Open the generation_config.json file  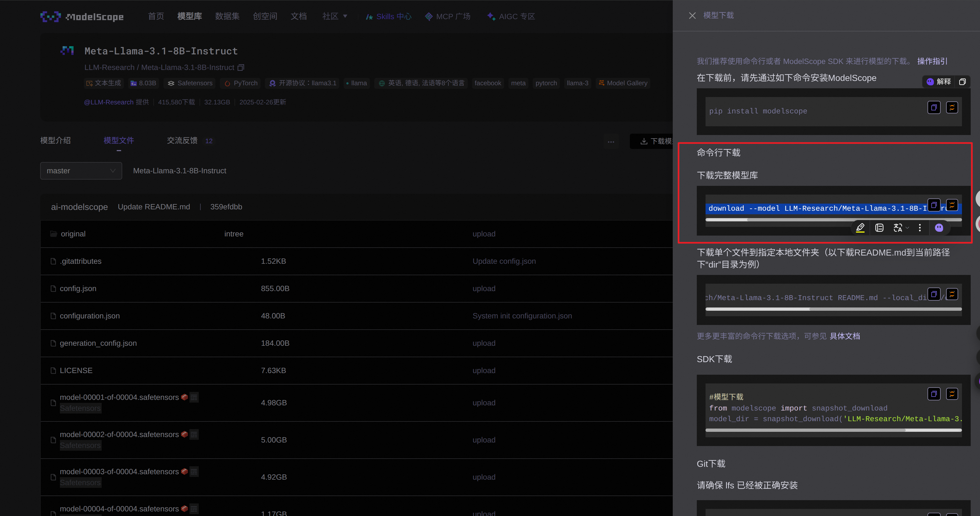98,343
